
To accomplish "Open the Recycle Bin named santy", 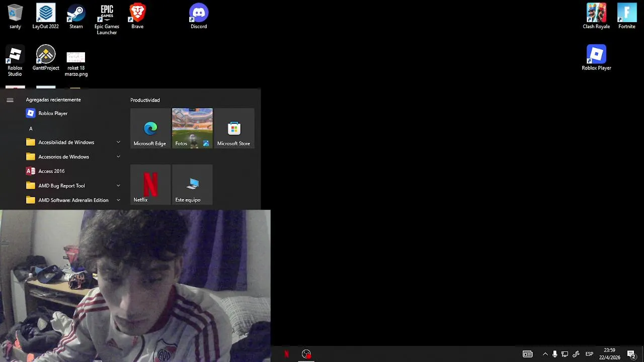I will pyautogui.click(x=15, y=17).
